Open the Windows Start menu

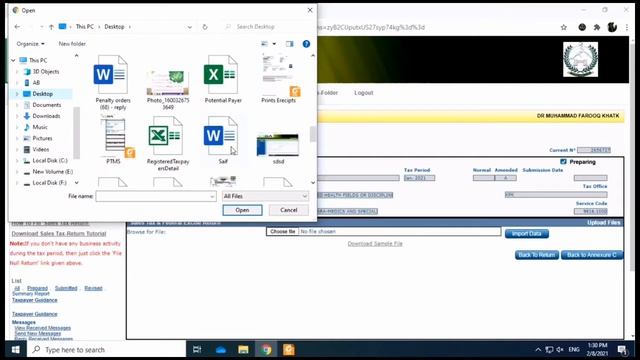[x=16, y=350]
